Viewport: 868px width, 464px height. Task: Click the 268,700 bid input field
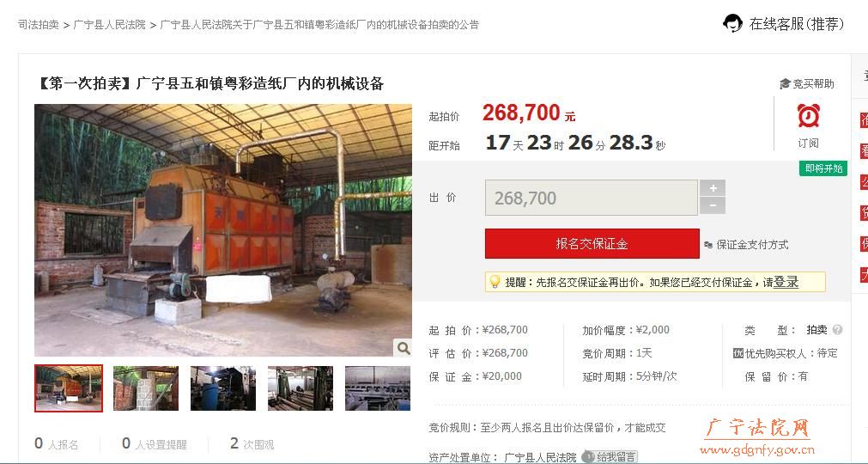(592, 198)
